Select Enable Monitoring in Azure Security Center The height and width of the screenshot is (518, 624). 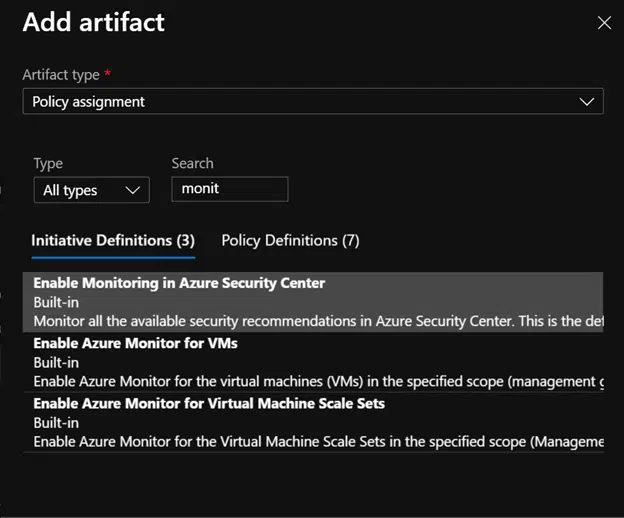313,302
